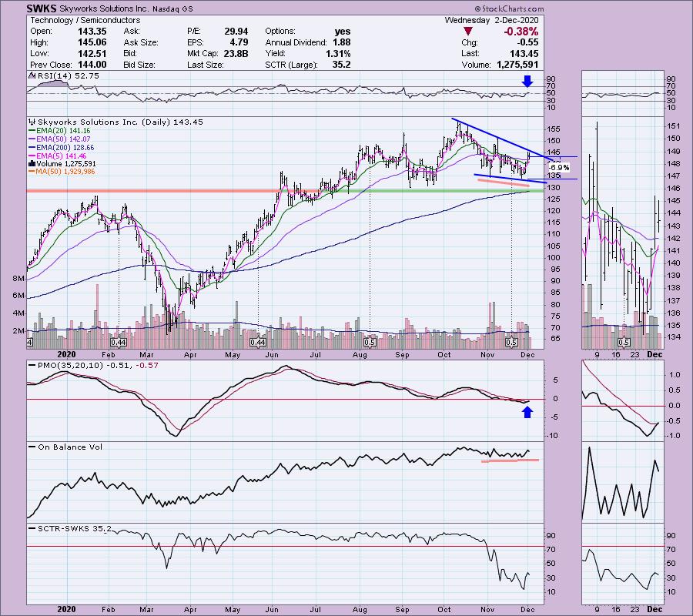Click the 0.5 dividend marker in the zoomed right panel
The width and height of the screenshot is (693, 616).
coord(624,343)
